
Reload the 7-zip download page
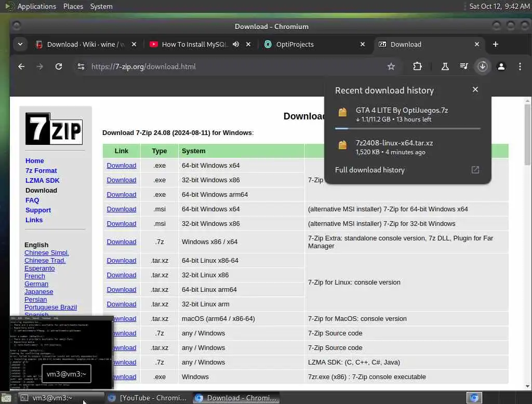point(59,66)
